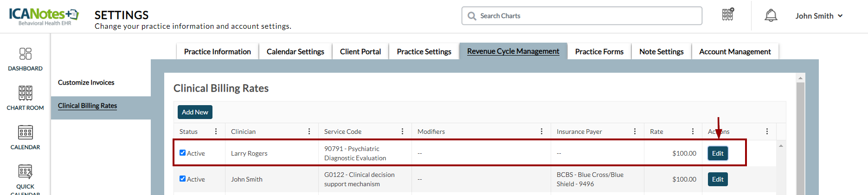This screenshot has height=195, width=868.
Task: Open Rate column options menu
Action: coord(693,132)
